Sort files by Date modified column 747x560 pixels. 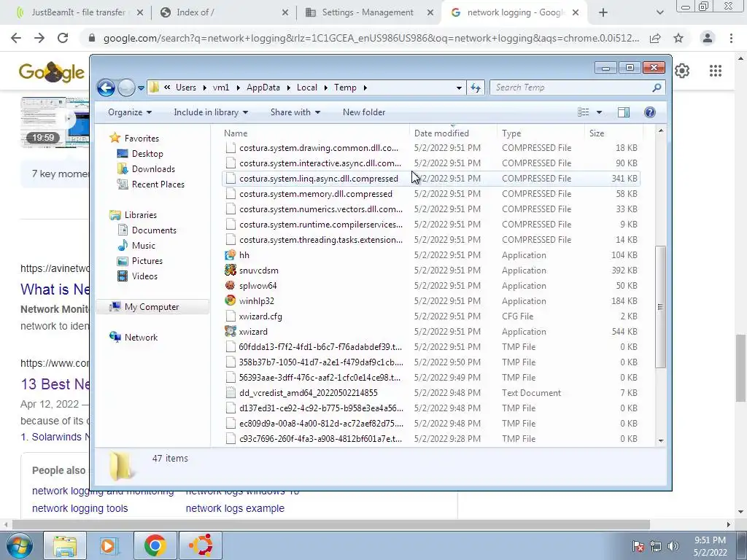(453, 133)
